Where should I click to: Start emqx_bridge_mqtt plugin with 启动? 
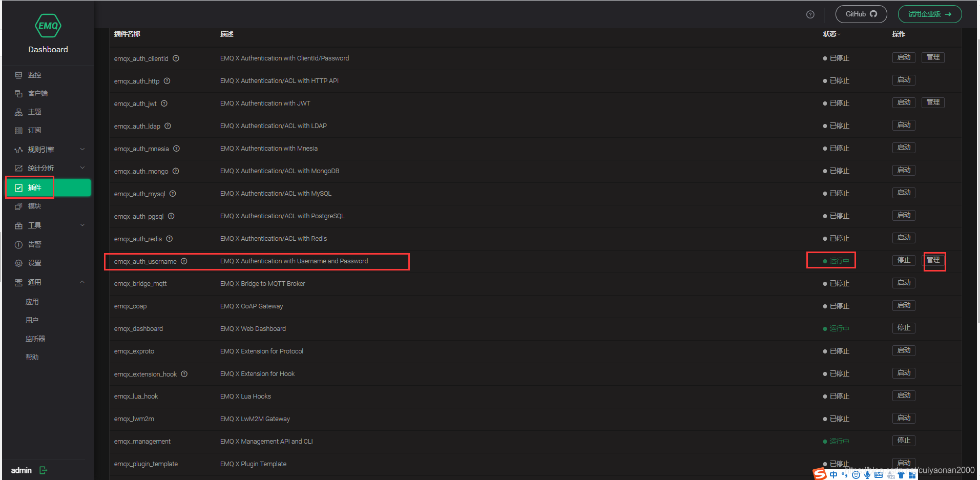pos(904,283)
